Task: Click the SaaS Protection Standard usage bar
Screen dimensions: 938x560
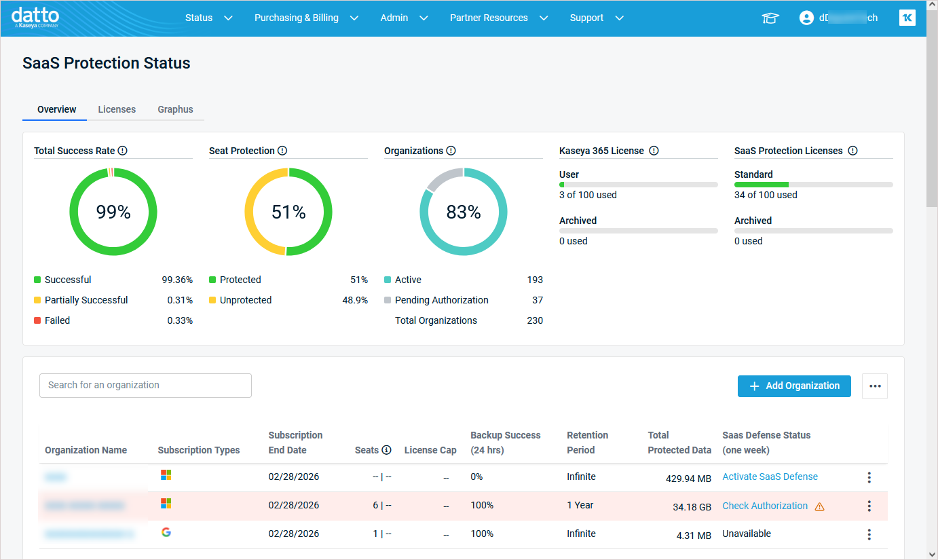Action: [814, 185]
